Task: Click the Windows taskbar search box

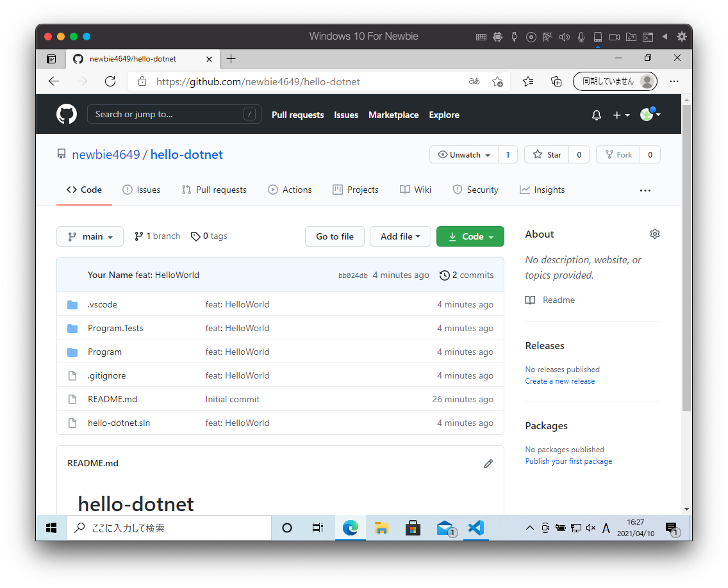Action: pyautogui.click(x=169, y=528)
